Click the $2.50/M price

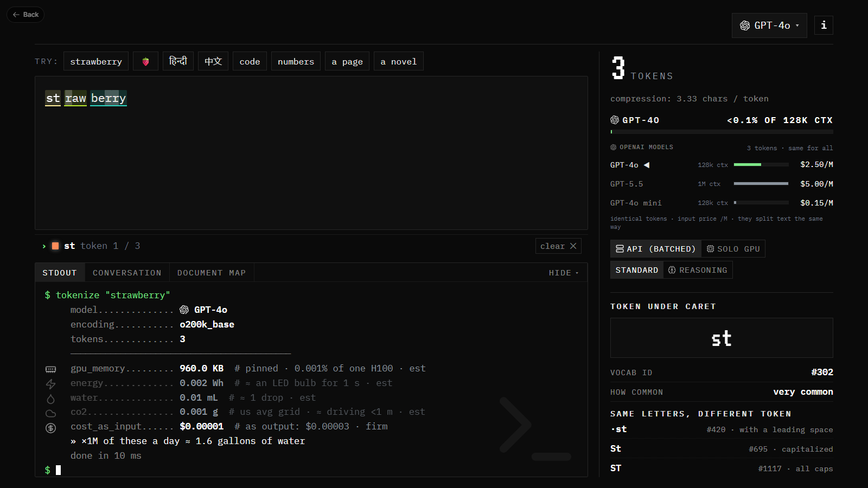816,165
